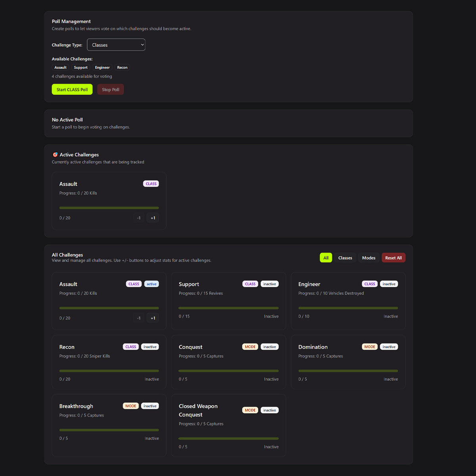Image resolution: width=476 pixels, height=476 pixels.
Task: Select the Recon available challenge chip
Action: (x=122, y=67)
